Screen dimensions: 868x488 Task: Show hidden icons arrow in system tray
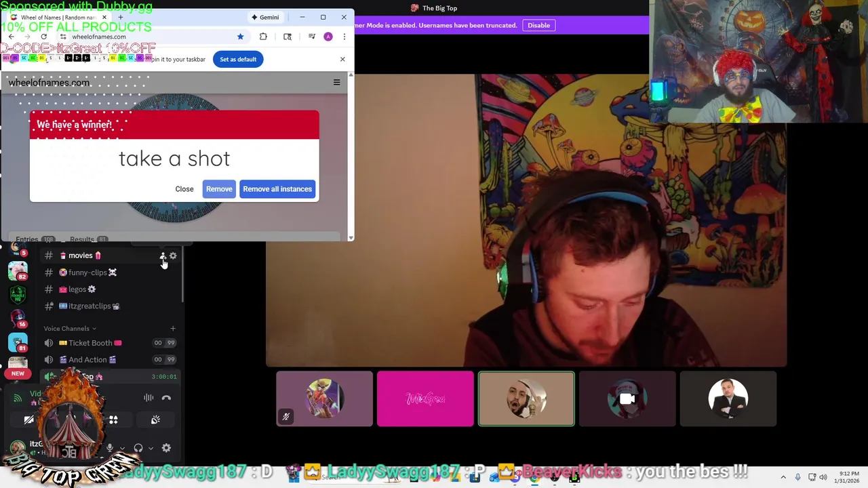783,477
